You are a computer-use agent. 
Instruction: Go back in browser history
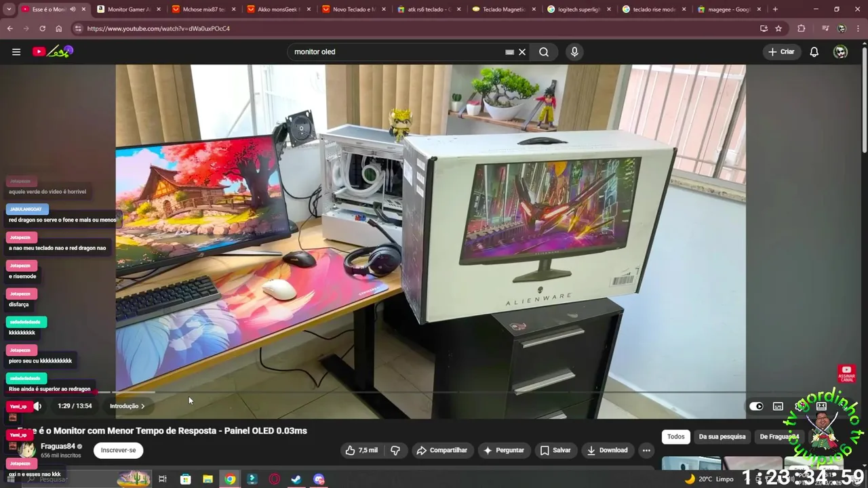(x=9, y=28)
